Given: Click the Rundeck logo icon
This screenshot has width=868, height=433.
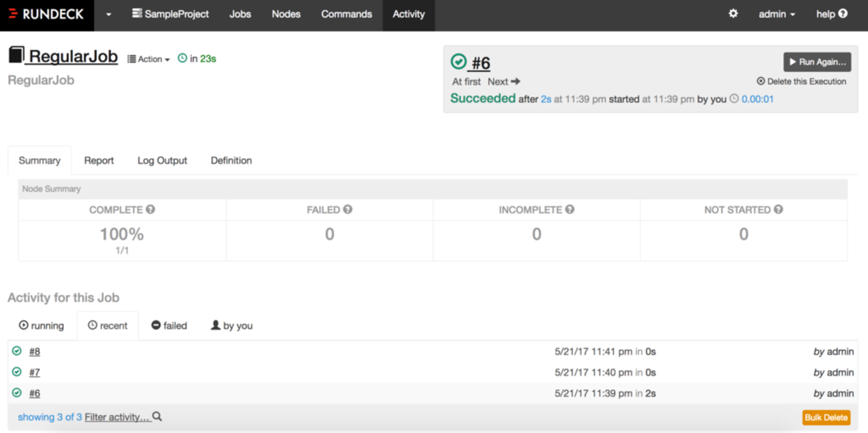Looking at the screenshot, I should point(13,14).
